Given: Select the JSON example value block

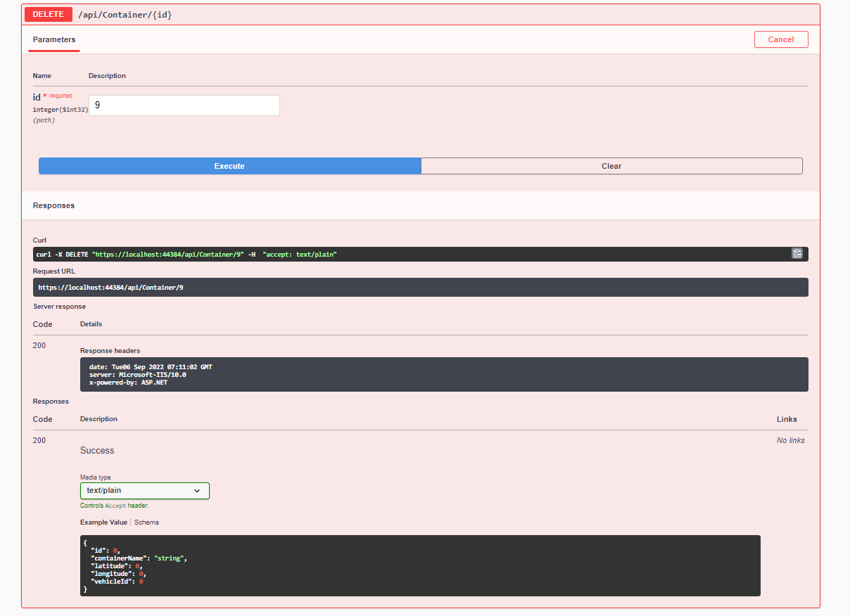Looking at the screenshot, I should pyautogui.click(x=419, y=565).
